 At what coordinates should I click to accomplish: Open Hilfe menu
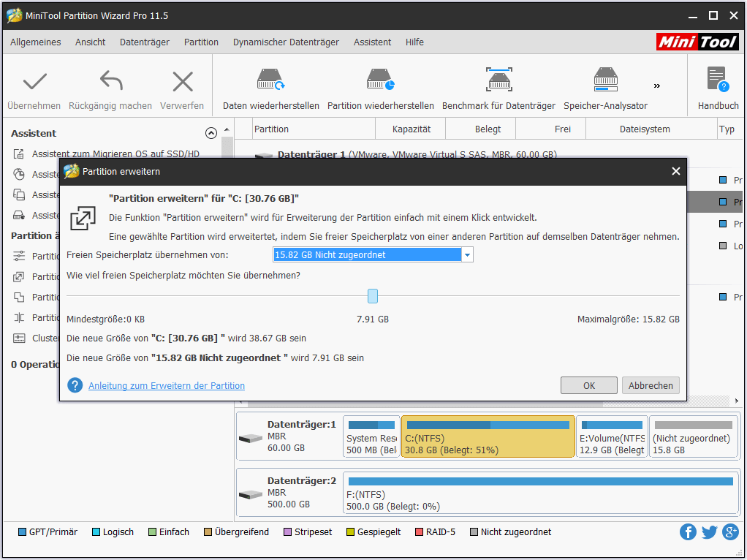[414, 42]
